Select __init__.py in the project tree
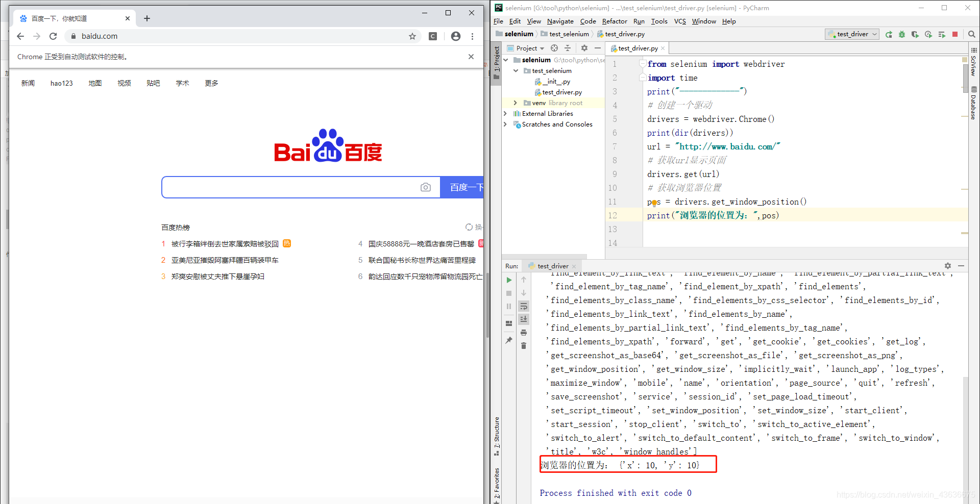 tap(552, 81)
